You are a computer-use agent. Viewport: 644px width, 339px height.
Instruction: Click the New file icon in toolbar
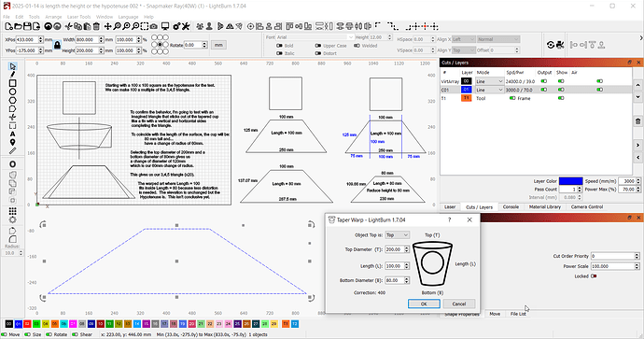8,27
